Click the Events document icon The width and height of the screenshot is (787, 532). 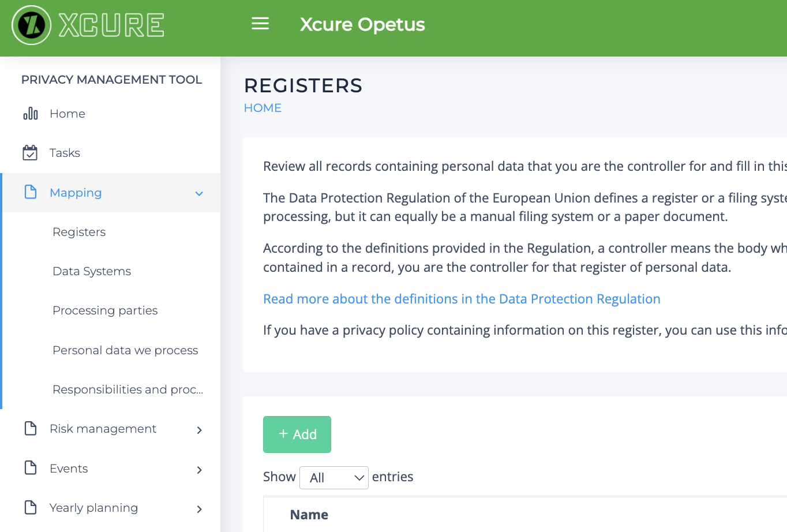31,468
